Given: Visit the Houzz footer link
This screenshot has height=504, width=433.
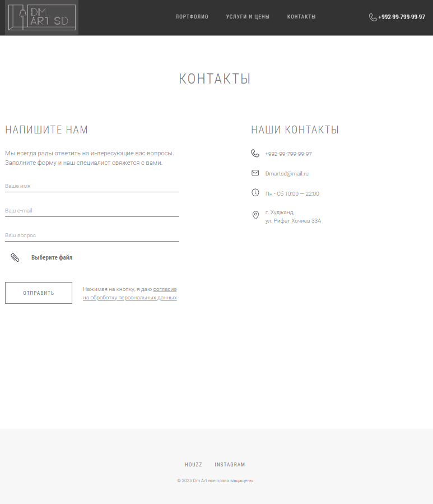Looking at the screenshot, I should (193, 465).
